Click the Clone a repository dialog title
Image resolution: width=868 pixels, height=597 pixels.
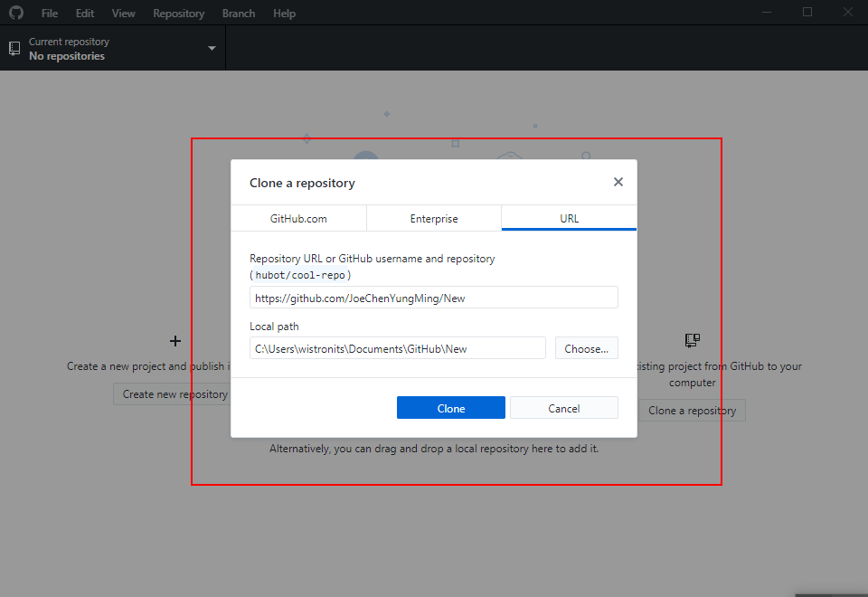click(302, 183)
